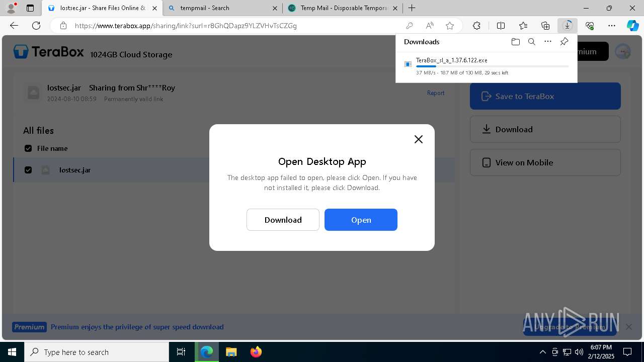Screen dimensions: 644x362
Task: Click the blue Open button
Action: (x=361, y=220)
